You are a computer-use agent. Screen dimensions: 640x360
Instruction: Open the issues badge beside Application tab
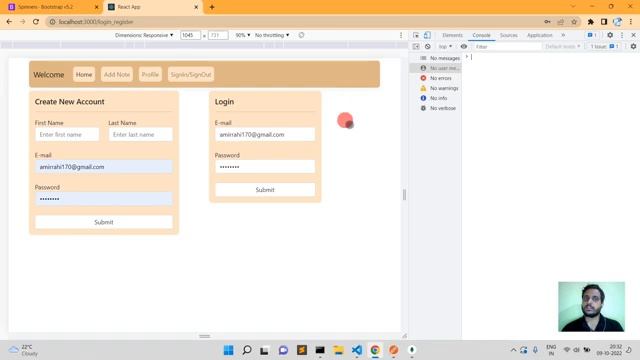tap(592, 35)
